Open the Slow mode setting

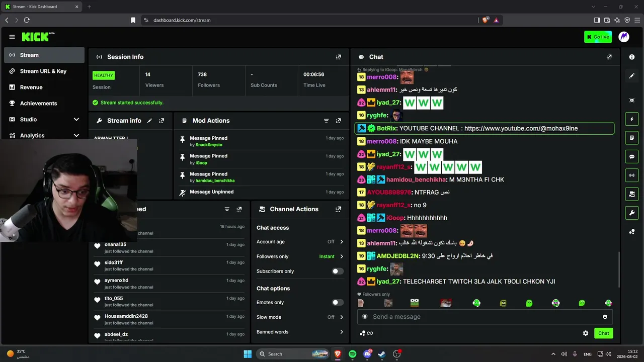point(300,317)
